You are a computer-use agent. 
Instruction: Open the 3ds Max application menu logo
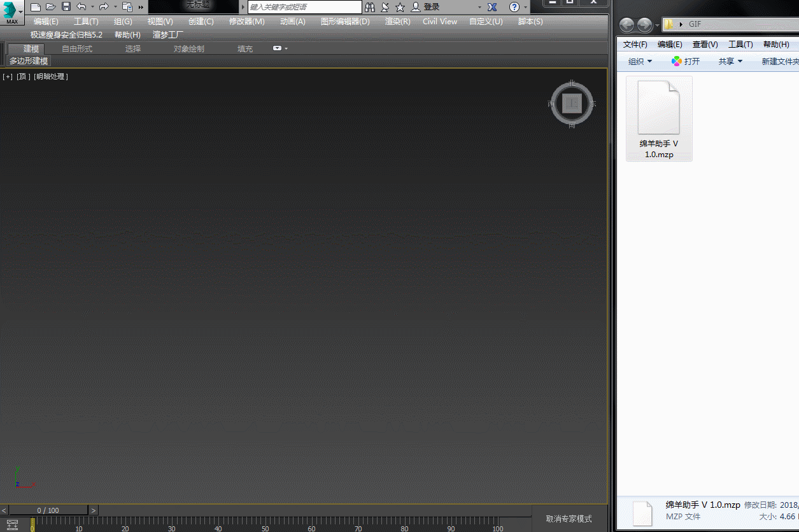12,12
